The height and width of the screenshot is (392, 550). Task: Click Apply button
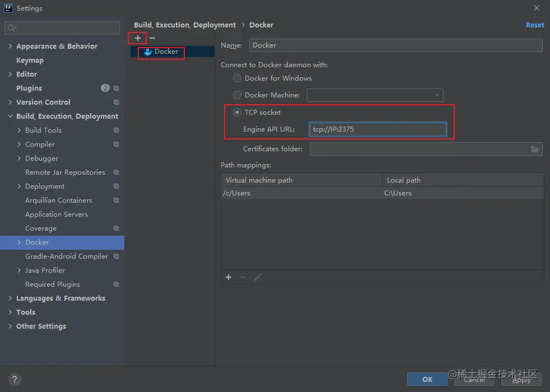point(521,379)
